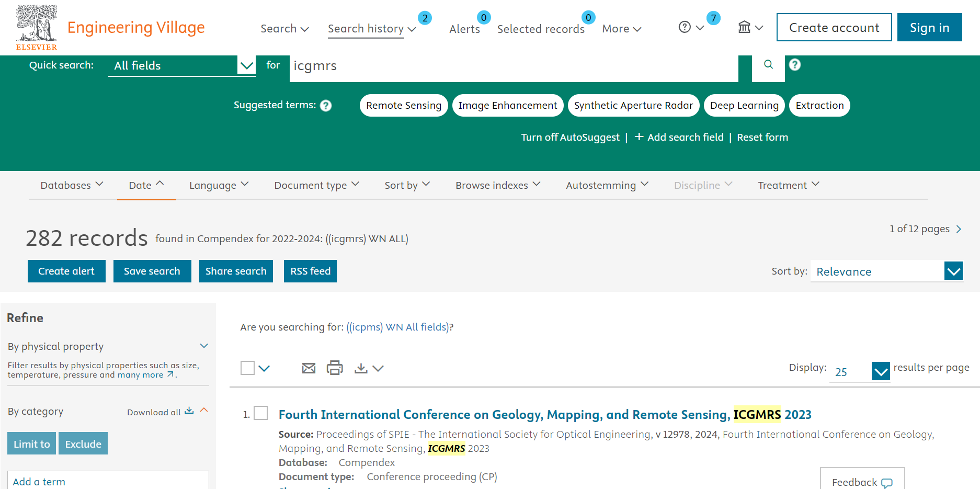Viewport: 980px width, 489px height.
Task: Check the checkbox for result 1
Action: pos(261,413)
